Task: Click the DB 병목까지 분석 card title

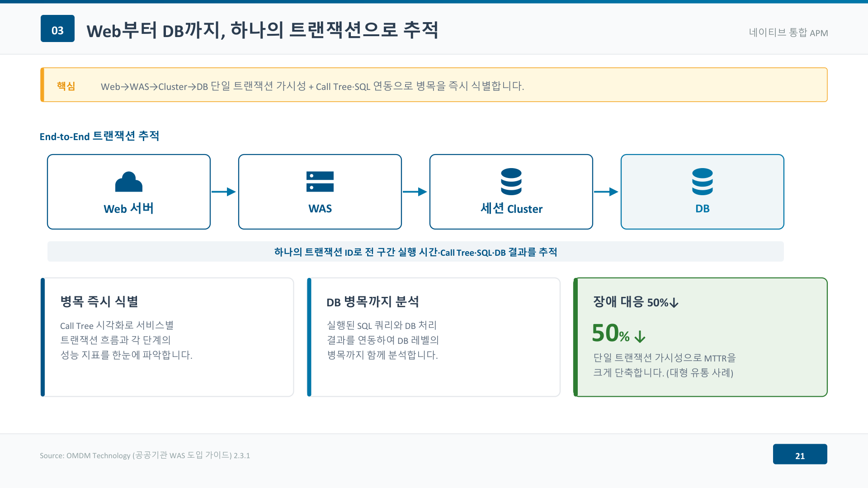Action: point(373,301)
